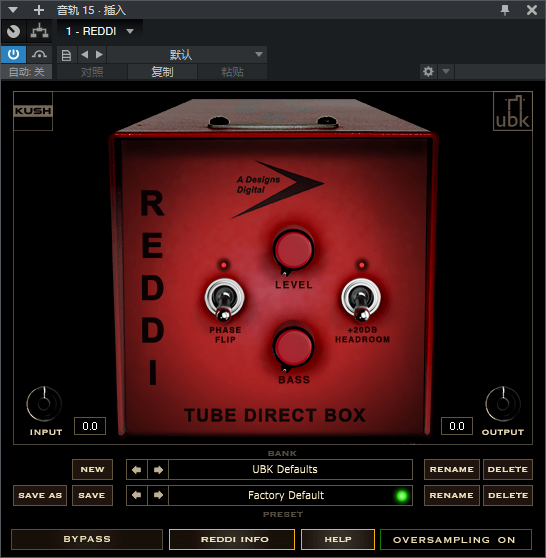Image resolution: width=546 pixels, height=558 pixels.
Task: Rename the UBK Defaults bank
Action: (452, 469)
